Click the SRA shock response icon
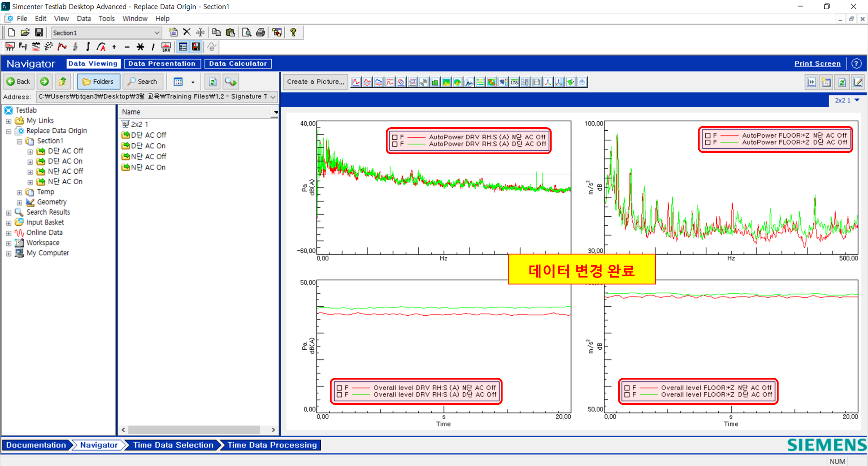Viewport: 868px width, 466px height. (166, 46)
